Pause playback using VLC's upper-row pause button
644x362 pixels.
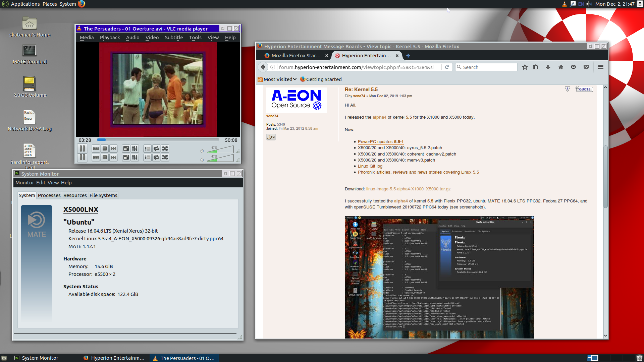point(82,148)
